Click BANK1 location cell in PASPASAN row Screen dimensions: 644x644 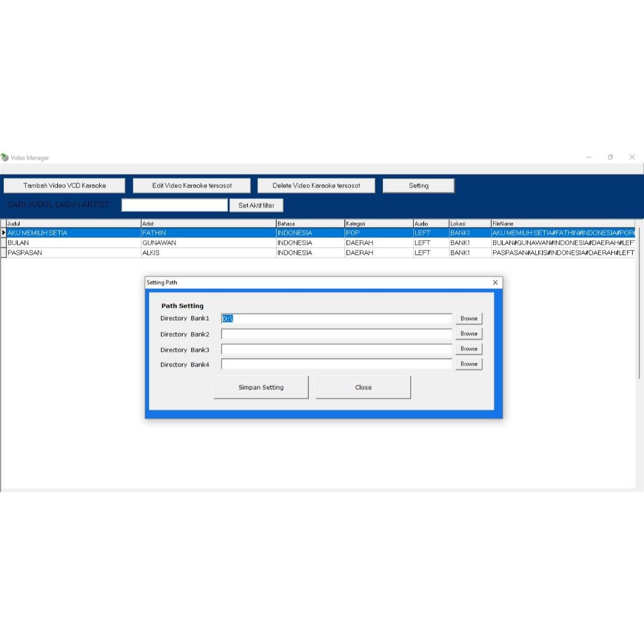coord(470,253)
